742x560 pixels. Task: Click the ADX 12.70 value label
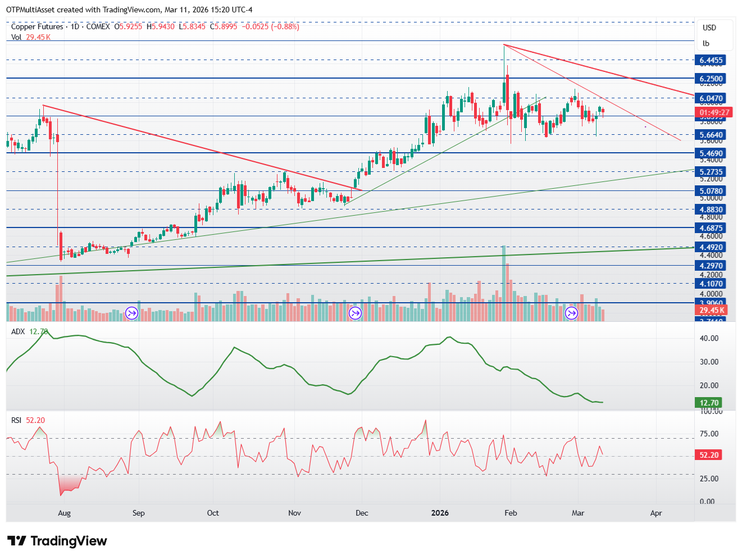click(x=709, y=403)
